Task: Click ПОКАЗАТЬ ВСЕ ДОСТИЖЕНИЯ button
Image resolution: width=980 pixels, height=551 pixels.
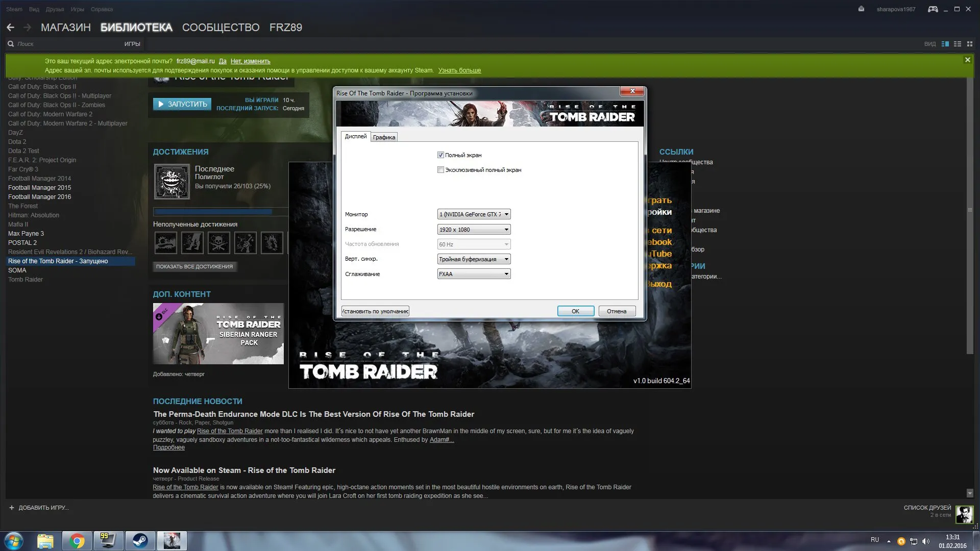Action: [194, 266]
